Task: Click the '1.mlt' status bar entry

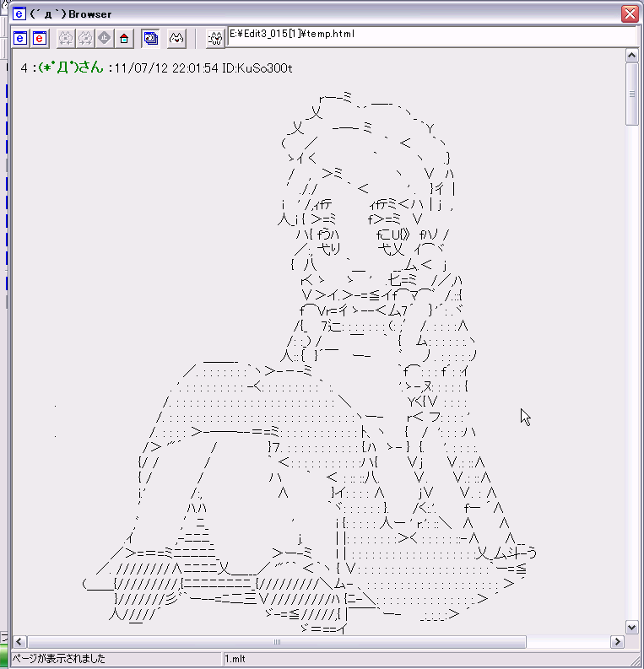Action: 235,659
